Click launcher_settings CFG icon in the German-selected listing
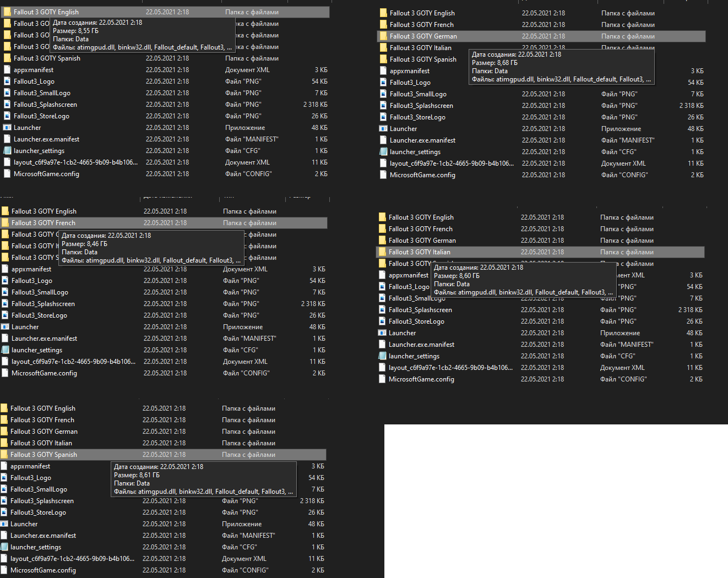Screen dimensions: 728x578 point(383,152)
